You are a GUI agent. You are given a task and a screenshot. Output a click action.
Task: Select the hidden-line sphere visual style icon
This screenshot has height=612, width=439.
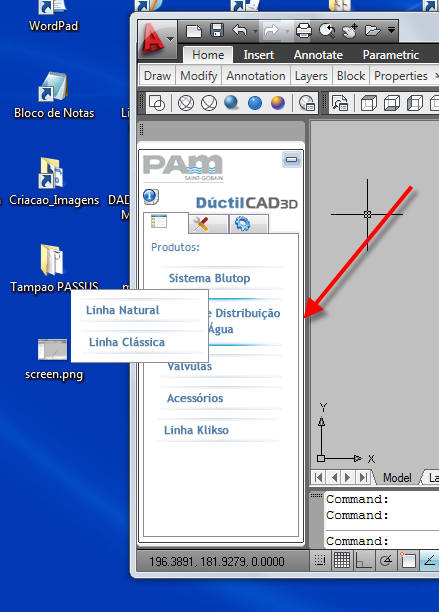(x=209, y=103)
